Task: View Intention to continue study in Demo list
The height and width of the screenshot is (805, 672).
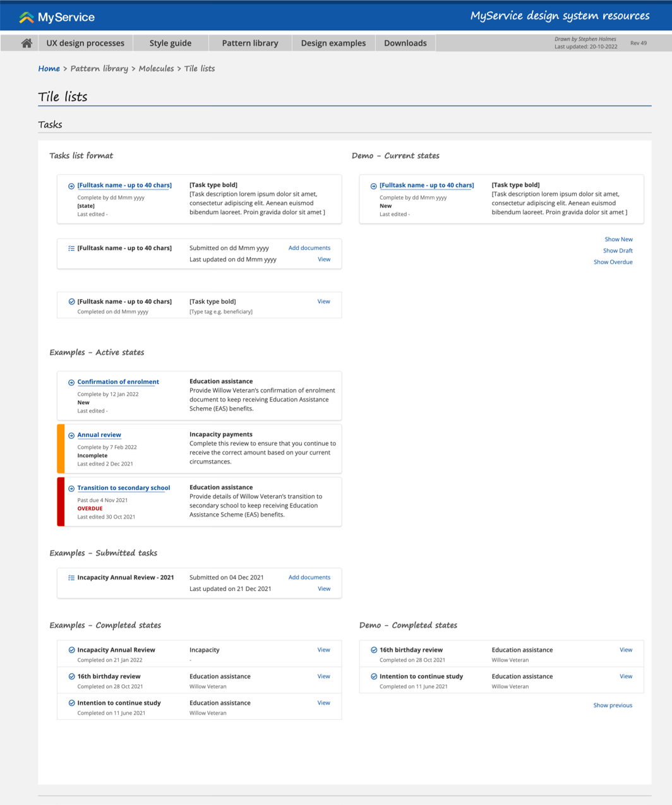Action: coord(626,676)
